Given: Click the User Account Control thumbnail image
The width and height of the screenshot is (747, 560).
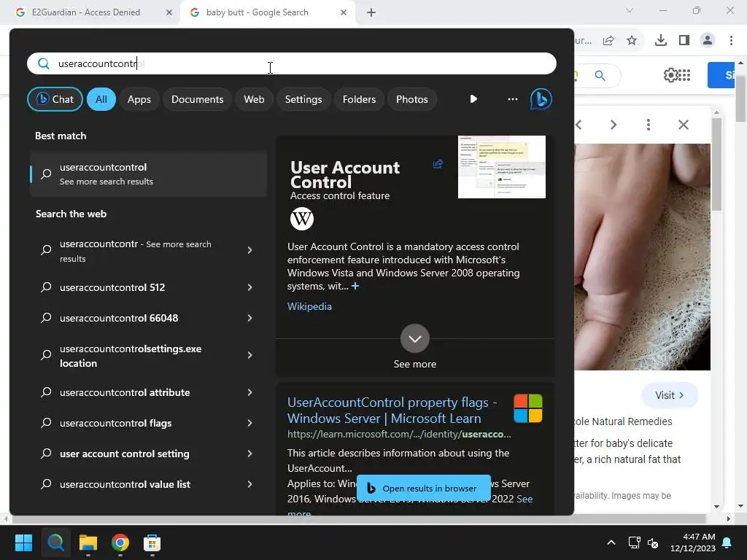Looking at the screenshot, I should coord(502,167).
